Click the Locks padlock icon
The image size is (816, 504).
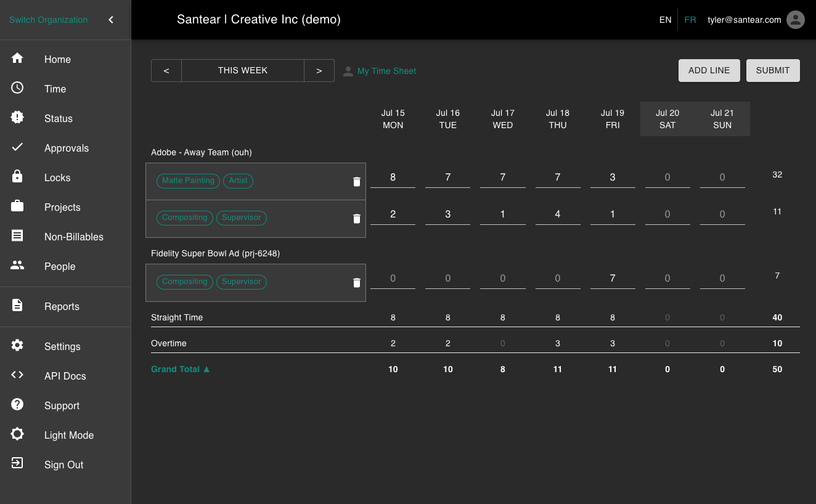(17, 176)
